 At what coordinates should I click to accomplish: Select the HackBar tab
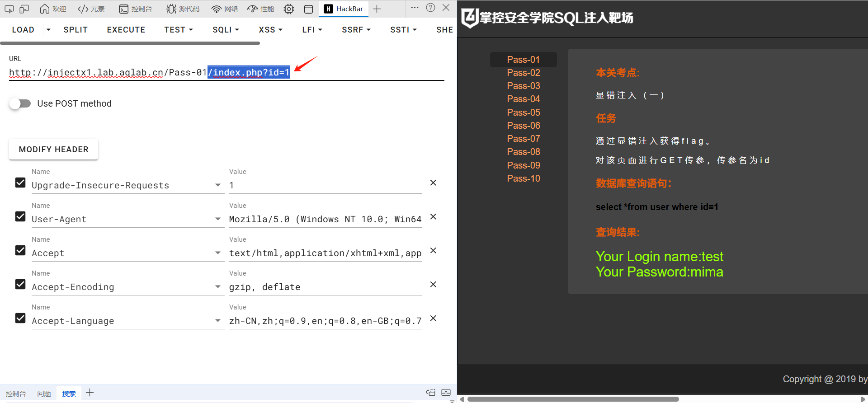[x=344, y=9]
